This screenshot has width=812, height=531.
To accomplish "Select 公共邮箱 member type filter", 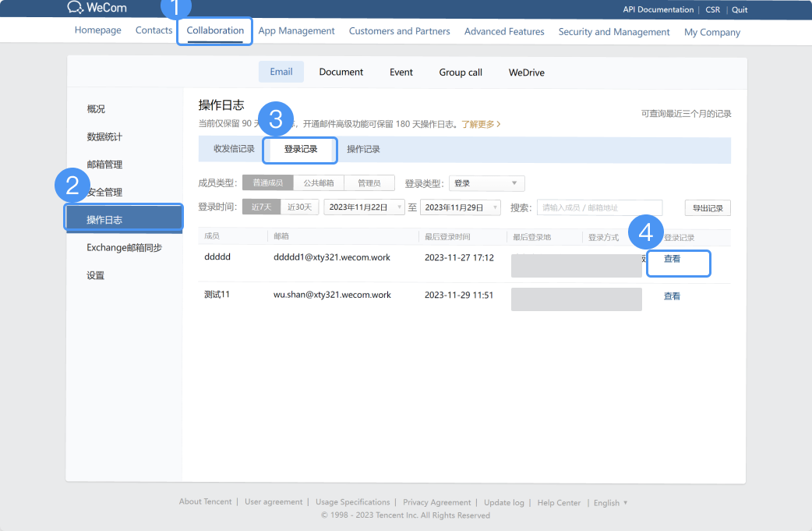I will 319,182.
